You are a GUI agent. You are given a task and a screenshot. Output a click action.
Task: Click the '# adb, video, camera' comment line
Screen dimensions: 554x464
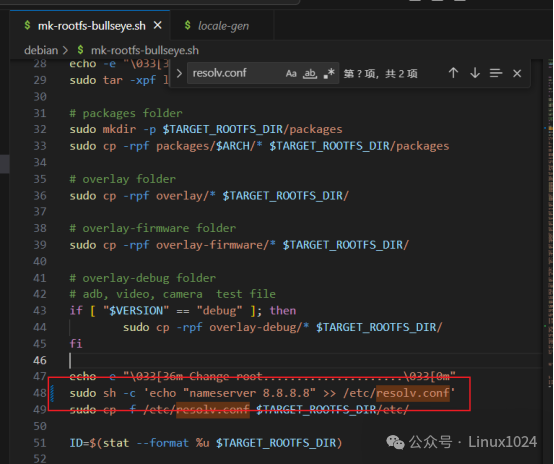pyautogui.click(x=172, y=294)
